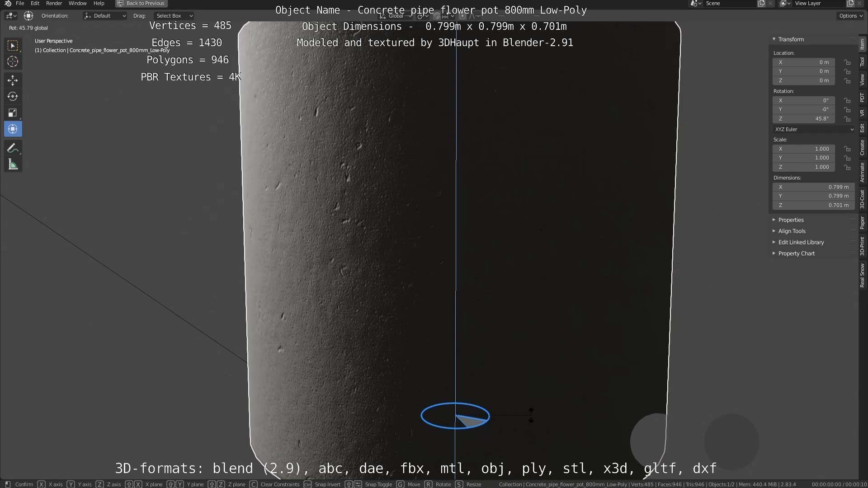868x488 pixels.
Task: Expand the Align Tools panel
Action: (792, 231)
